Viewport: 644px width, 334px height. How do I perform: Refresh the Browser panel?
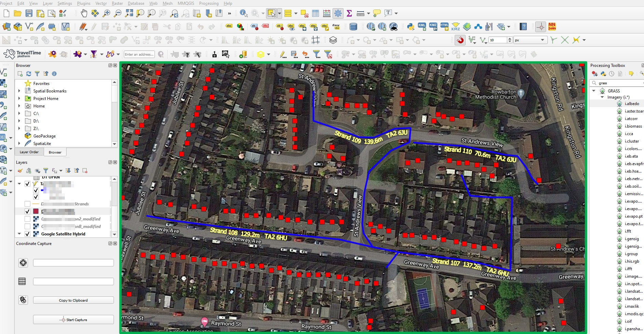29,74
